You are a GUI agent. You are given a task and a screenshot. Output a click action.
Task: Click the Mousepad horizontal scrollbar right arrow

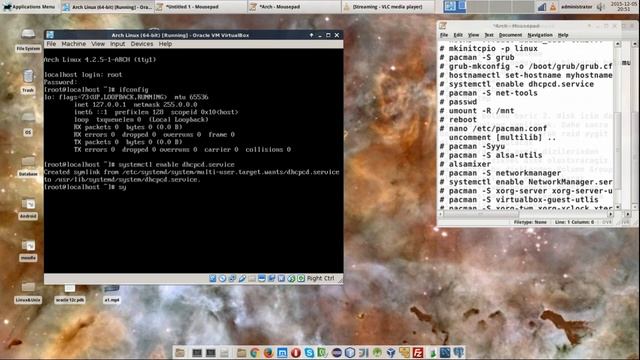click(x=610, y=214)
